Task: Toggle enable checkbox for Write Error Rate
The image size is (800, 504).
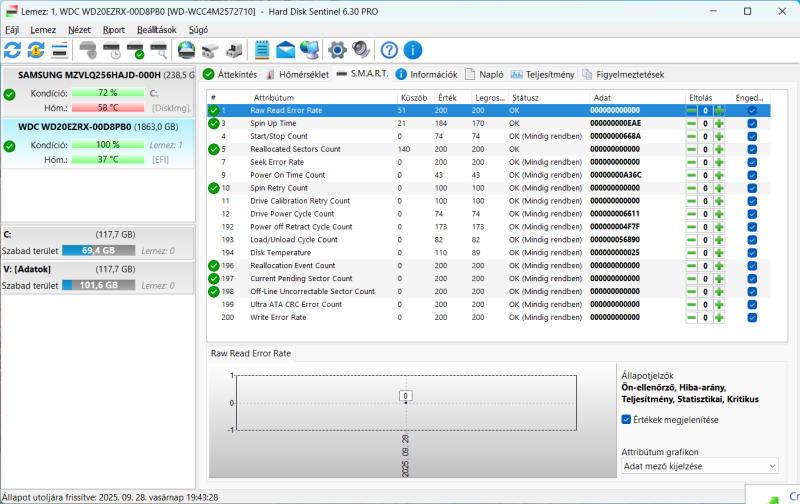Action: pos(752,318)
